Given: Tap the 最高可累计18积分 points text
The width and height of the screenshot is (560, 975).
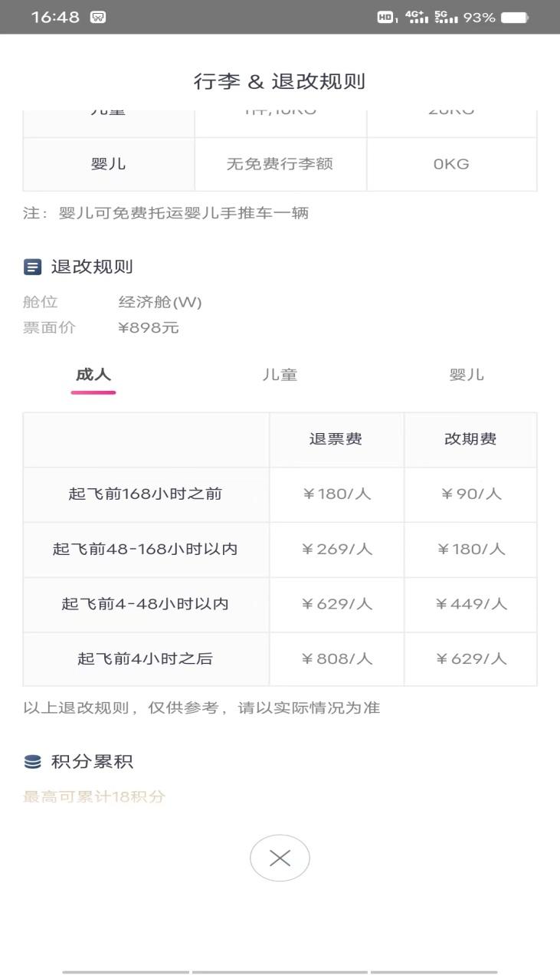Looking at the screenshot, I should (x=94, y=796).
